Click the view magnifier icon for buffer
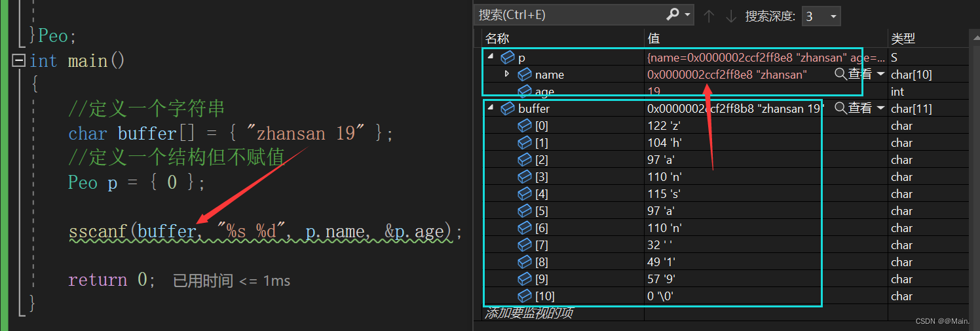The width and height of the screenshot is (980, 331). tap(840, 108)
